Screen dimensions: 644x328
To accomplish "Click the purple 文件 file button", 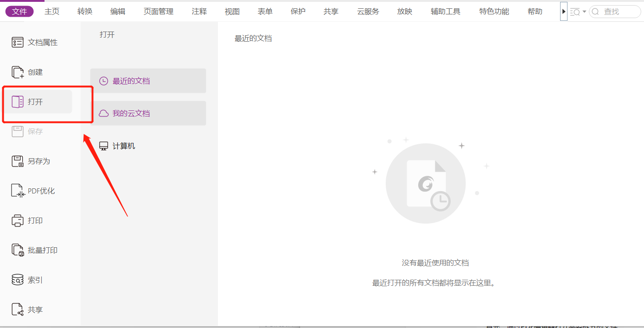I will (x=19, y=12).
